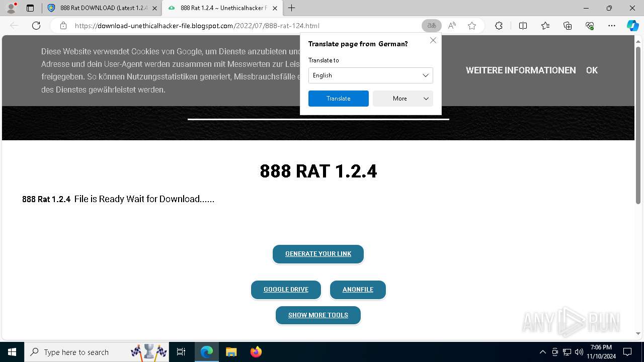Open Browser essentials heart icon
Image resolution: width=644 pixels, height=362 pixels.
(x=590, y=26)
